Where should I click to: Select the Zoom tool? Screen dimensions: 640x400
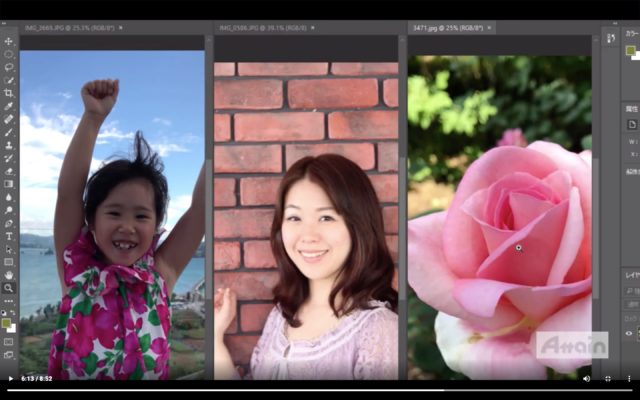coord(9,288)
